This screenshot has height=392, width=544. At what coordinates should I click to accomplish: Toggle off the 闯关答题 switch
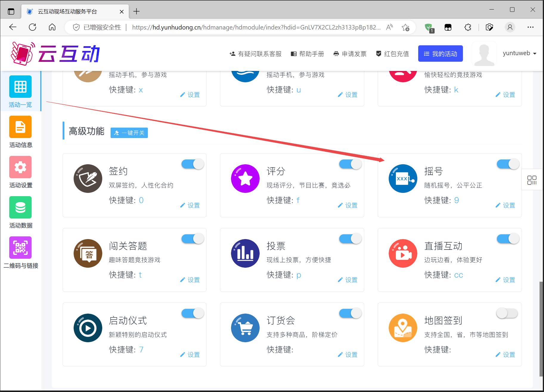pos(193,238)
